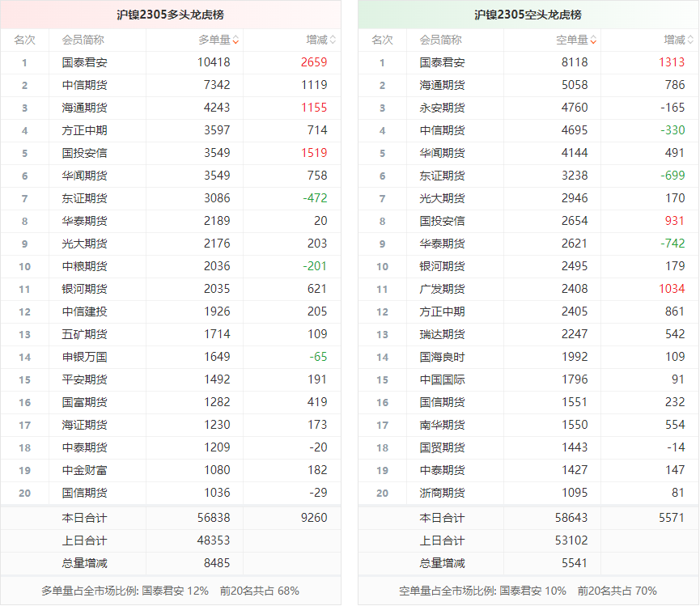Viewport: 700px width, 606px height.
Task: Click the sort icon beside 多单量 header
Action: coord(235,40)
